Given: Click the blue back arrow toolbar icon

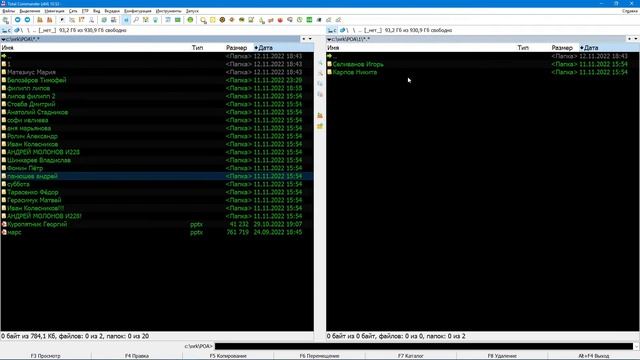Looking at the screenshot, I should (18, 20).
